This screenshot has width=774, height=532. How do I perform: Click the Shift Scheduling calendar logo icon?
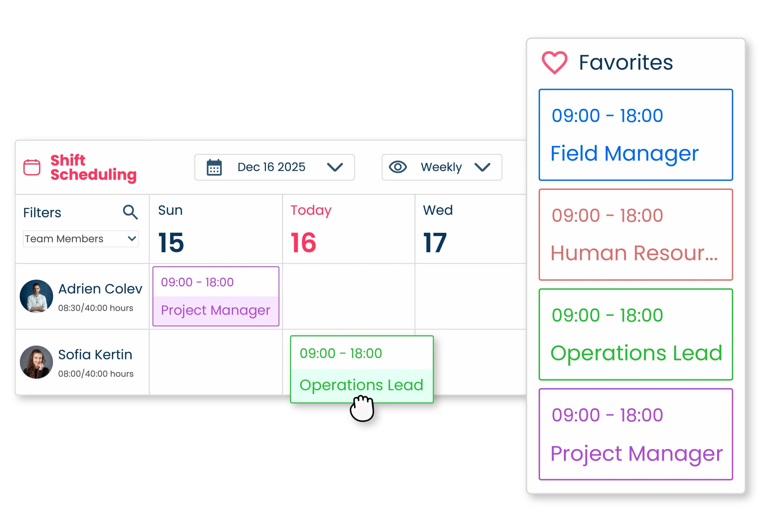32,167
